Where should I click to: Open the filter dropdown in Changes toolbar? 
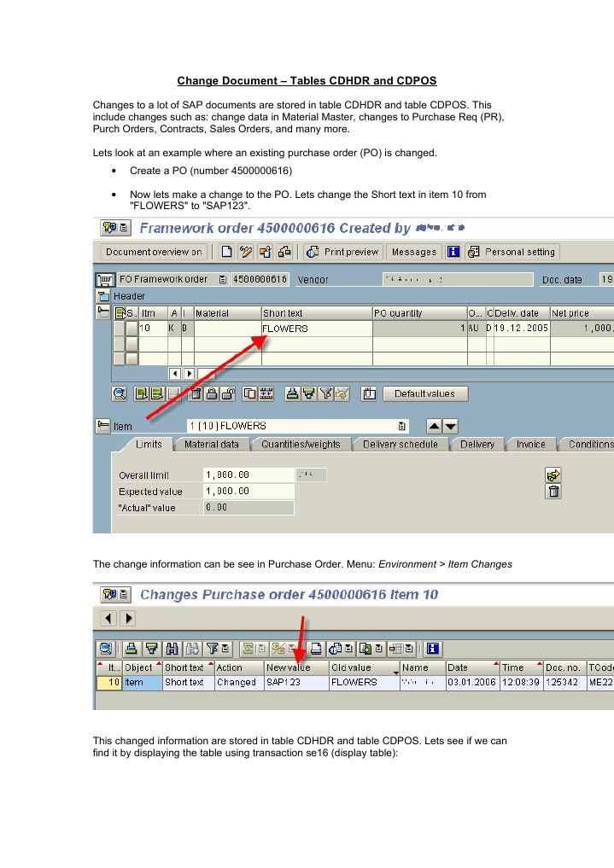point(225,649)
